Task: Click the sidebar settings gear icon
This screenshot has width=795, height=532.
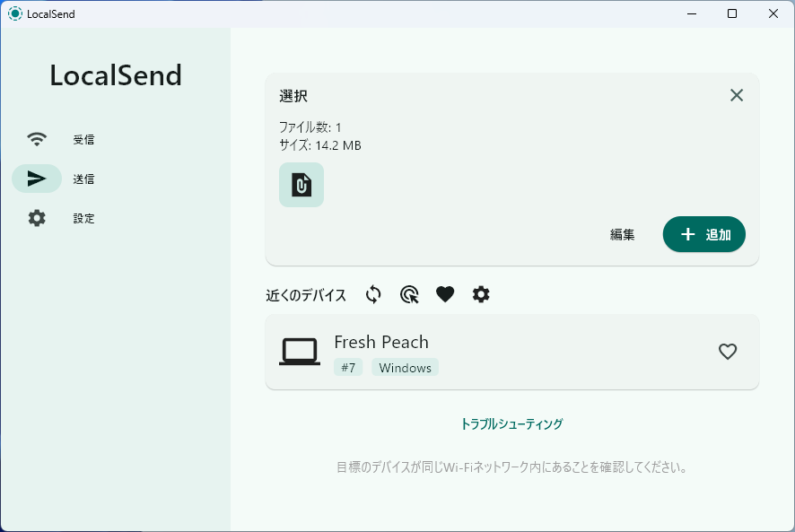Action: 37,218
